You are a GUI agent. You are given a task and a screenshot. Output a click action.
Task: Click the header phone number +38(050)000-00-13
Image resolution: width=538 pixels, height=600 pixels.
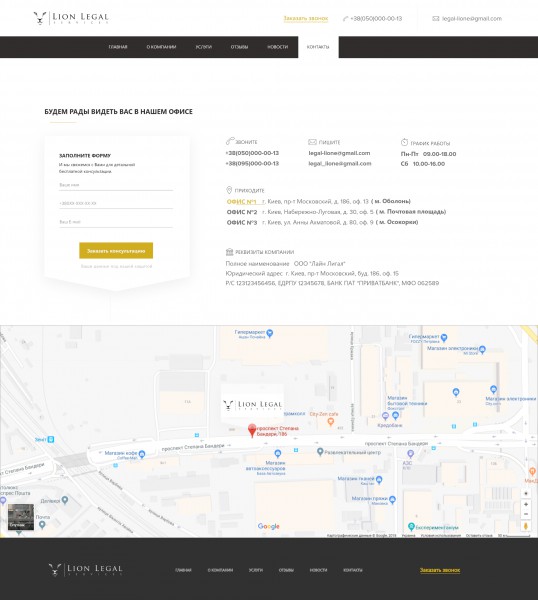(x=376, y=18)
